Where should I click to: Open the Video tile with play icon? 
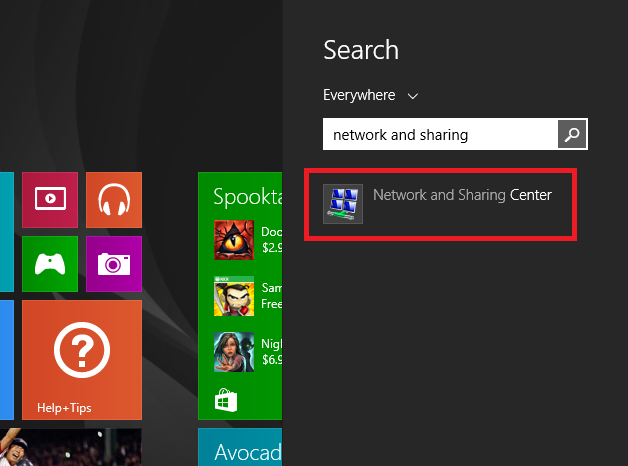click(x=49, y=200)
